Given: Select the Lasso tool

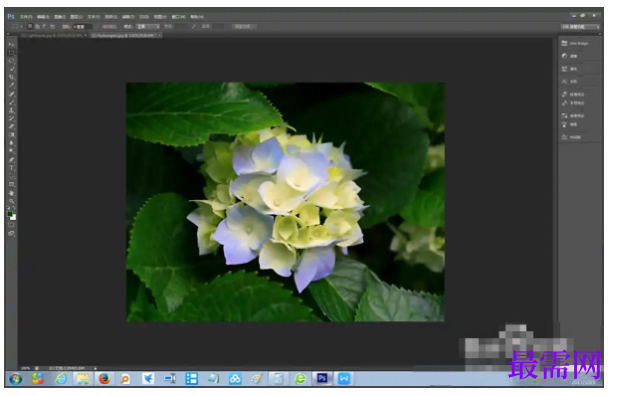Looking at the screenshot, I should pyautogui.click(x=11, y=61).
